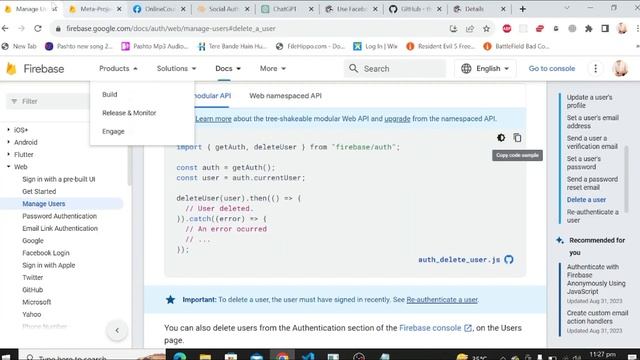Click the Firebase logo
Image resolution: width=640 pixels, height=360 pixels.
tap(36, 69)
